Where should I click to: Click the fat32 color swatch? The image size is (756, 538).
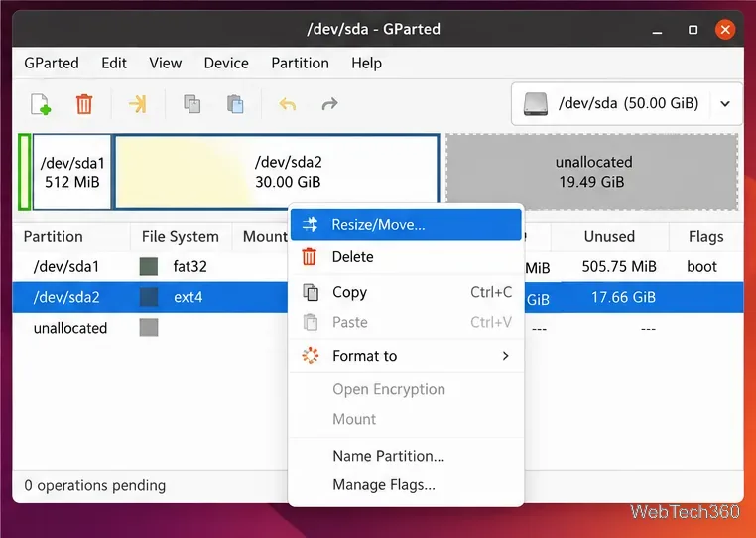point(149,266)
